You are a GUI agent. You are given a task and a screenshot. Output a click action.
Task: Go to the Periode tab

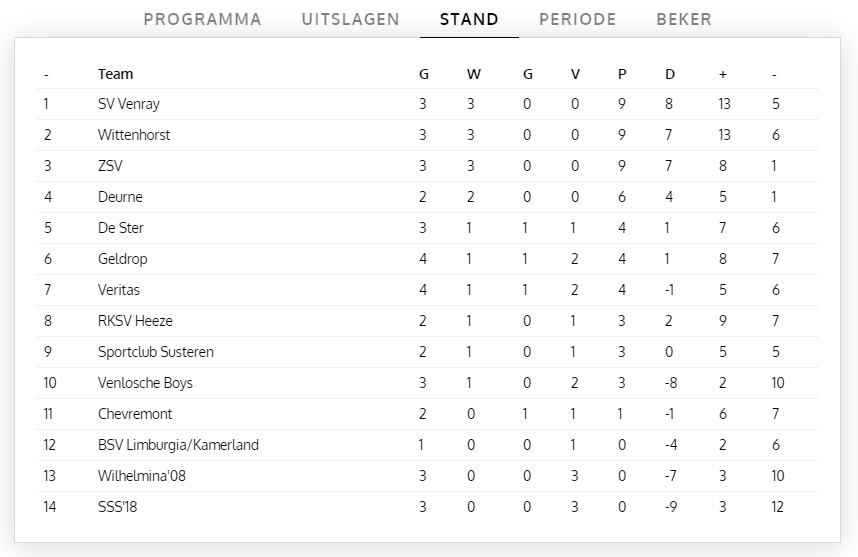click(577, 19)
